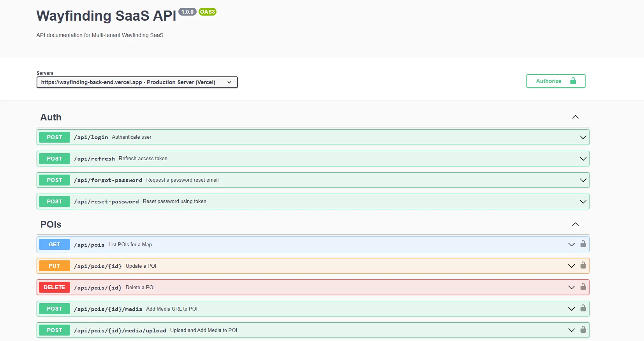Click the GET badge for /api/pois
The width and height of the screenshot is (644, 341).
point(55,244)
